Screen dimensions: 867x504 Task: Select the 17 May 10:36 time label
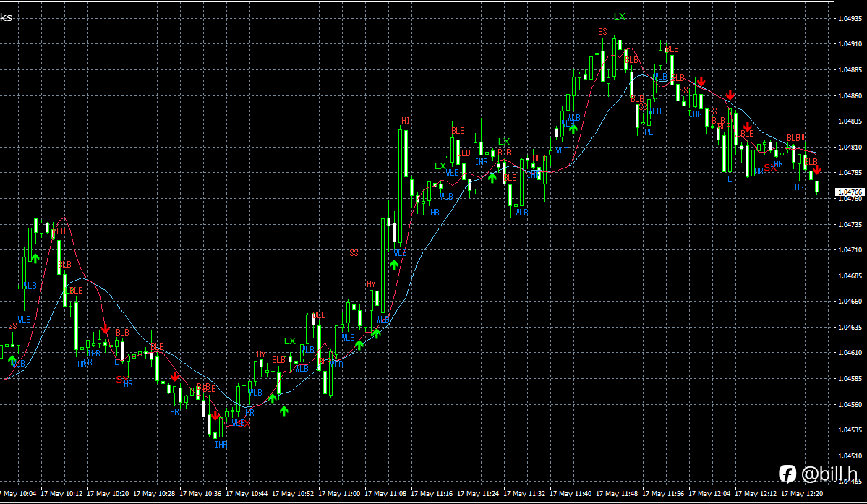[x=200, y=494]
